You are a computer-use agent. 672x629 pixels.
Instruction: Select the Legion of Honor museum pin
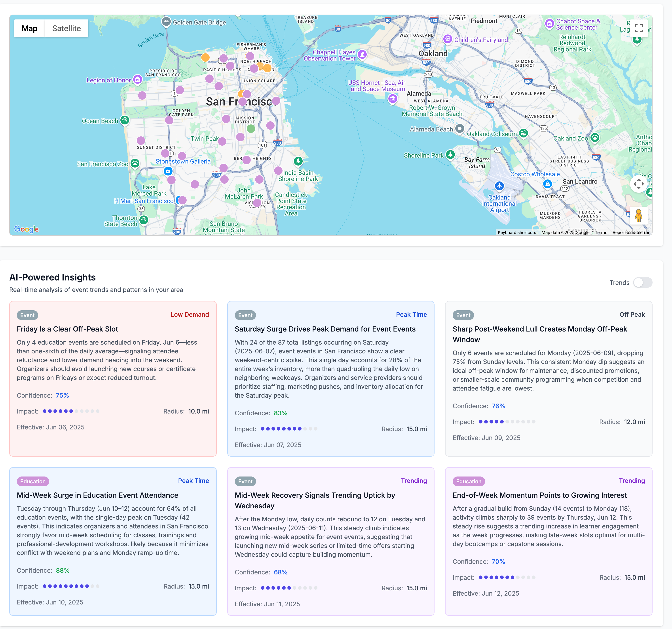coord(137,80)
